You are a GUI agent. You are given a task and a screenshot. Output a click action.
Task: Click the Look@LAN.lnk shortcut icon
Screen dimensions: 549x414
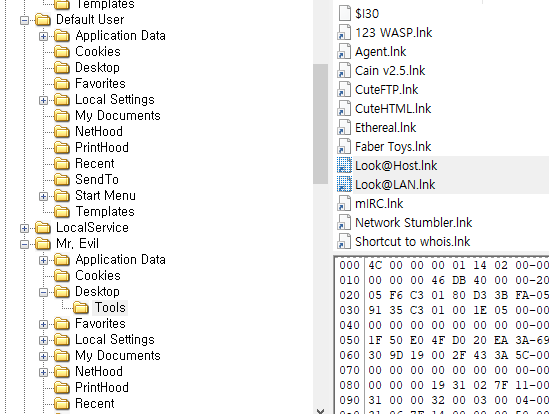coord(344,184)
